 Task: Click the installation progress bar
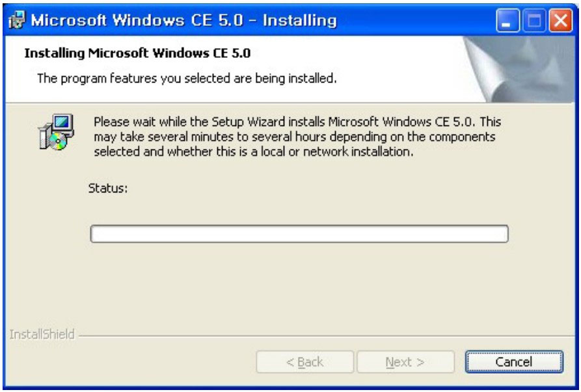coord(299,234)
